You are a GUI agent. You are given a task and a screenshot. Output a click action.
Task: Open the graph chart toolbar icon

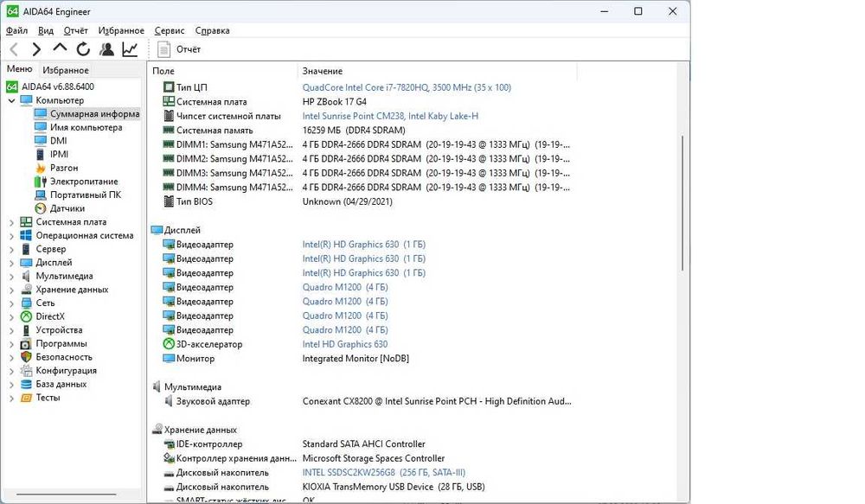pyautogui.click(x=130, y=49)
